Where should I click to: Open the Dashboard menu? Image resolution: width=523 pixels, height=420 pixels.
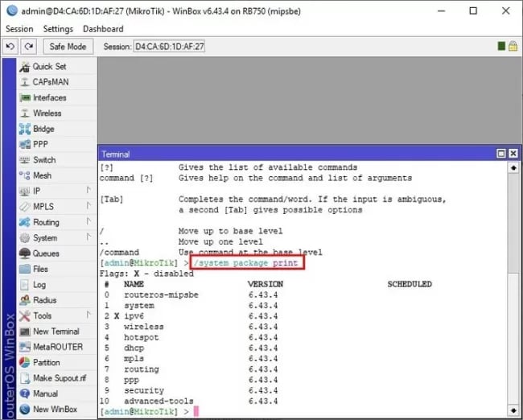point(103,29)
